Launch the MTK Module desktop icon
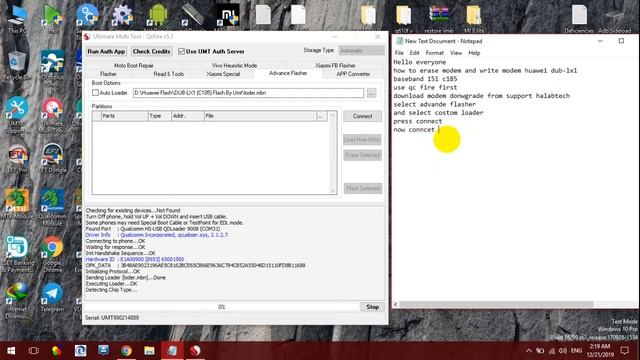640x360 pixels. tap(17, 204)
